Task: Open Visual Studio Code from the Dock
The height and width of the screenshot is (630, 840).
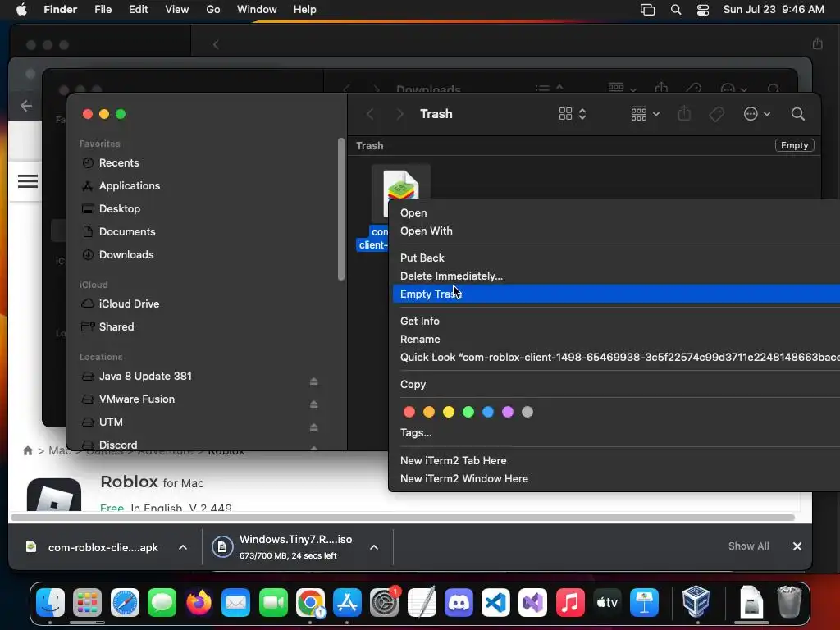Action: pyautogui.click(x=495, y=603)
